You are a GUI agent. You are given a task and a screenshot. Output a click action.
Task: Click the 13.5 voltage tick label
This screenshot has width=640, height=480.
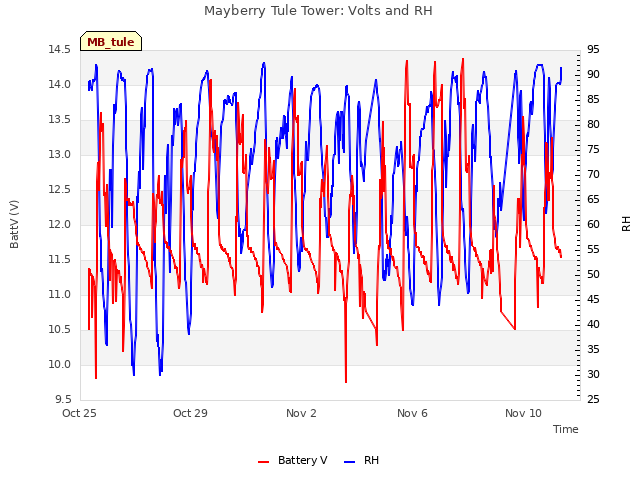tap(60, 120)
